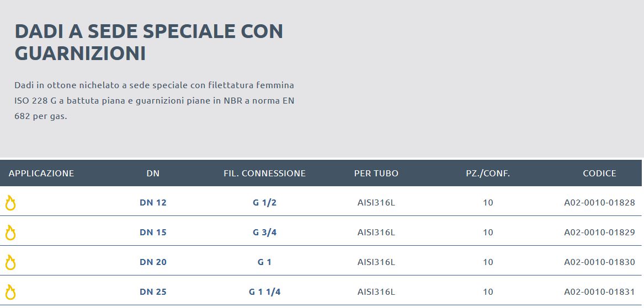Click the FIL. CONNESSIONE column header
644x308 pixels.
point(264,173)
